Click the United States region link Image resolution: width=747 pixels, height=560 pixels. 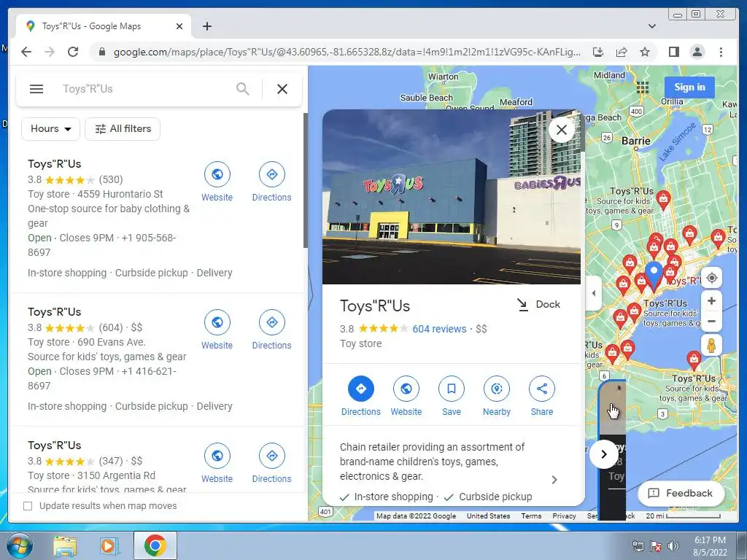click(488, 516)
